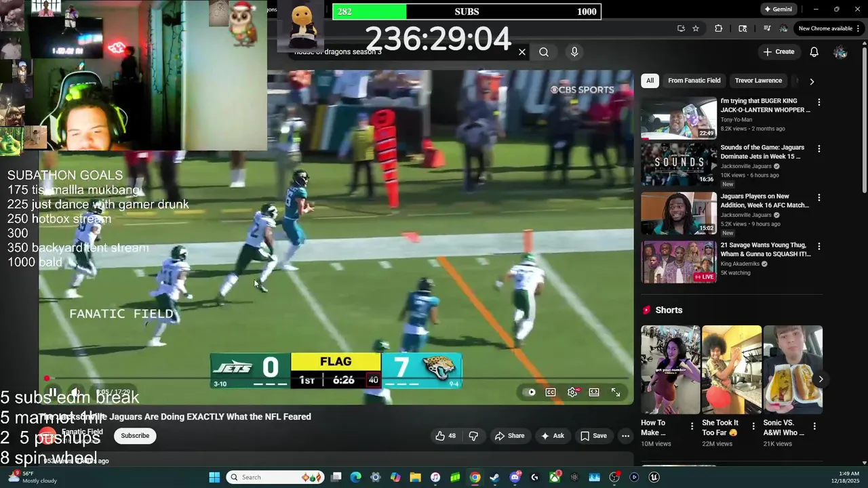Share the video
Image resolution: width=868 pixels, height=488 pixels.
[x=509, y=436]
